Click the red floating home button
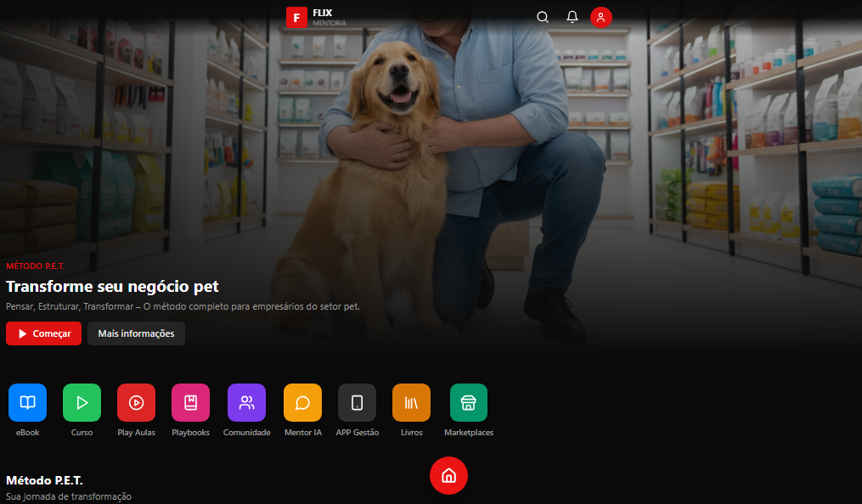Screen dimensions: 862x504 coord(448,475)
